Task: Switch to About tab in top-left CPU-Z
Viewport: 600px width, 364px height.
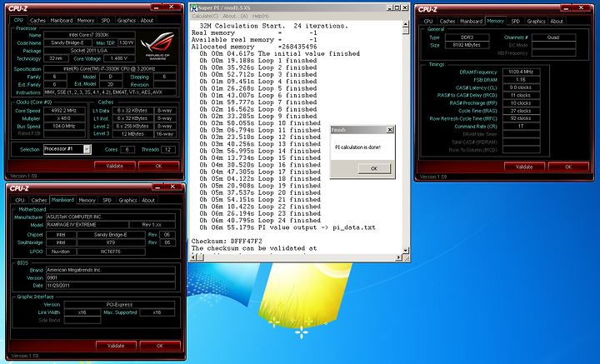Action: click(147, 21)
